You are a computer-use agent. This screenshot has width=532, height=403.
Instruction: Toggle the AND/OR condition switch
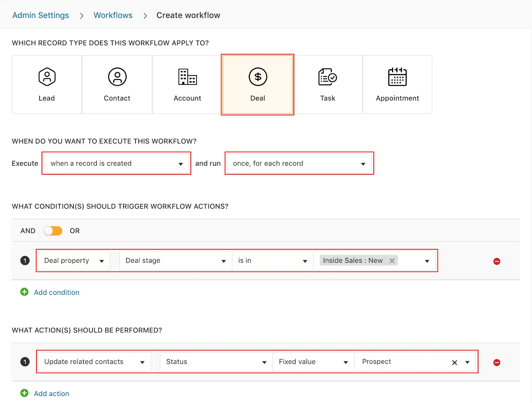click(x=53, y=231)
